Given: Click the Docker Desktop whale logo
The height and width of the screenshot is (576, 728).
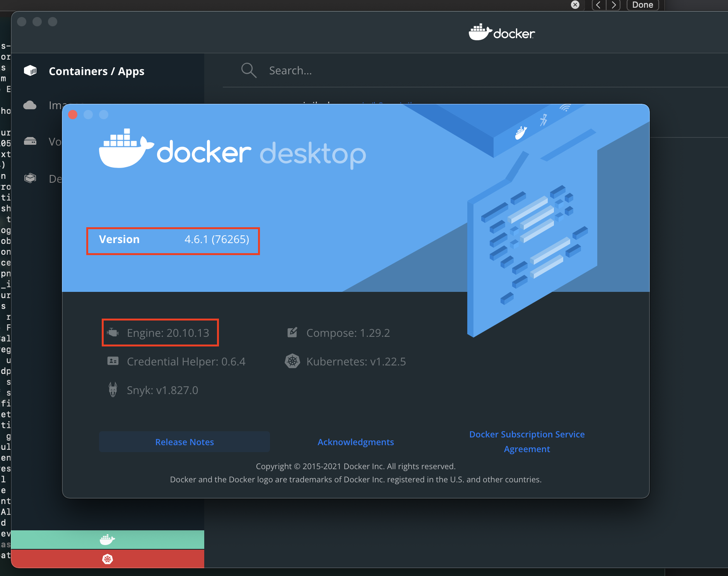Looking at the screenshot, I should click(126, 149).
